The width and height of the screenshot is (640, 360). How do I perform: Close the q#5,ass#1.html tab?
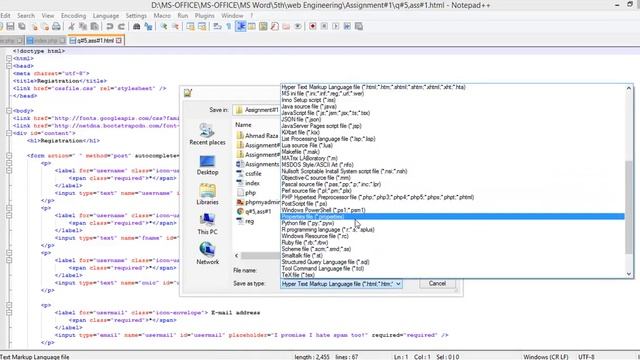(119, 40)
